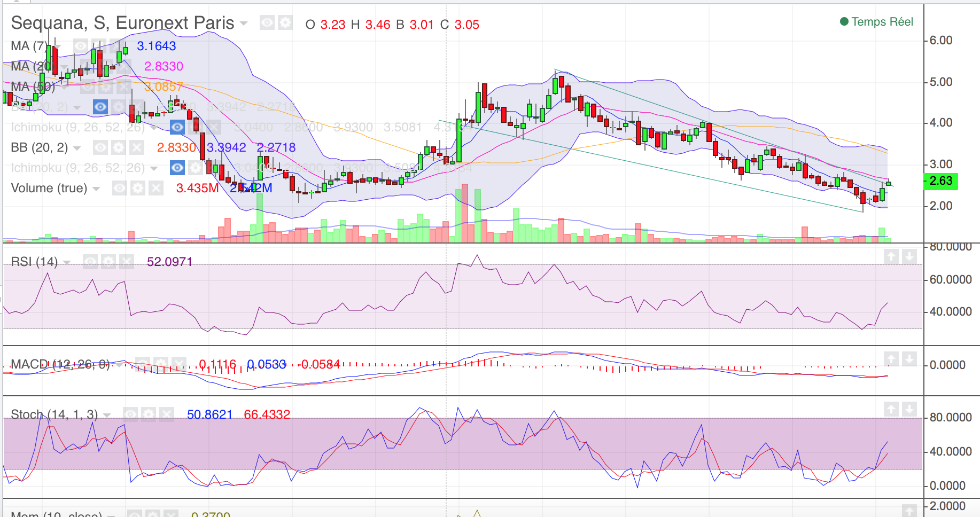Toggle visibility of the Sequana price series
The width and height of the screenshot is (980, 517).
(x=267, y=22)
